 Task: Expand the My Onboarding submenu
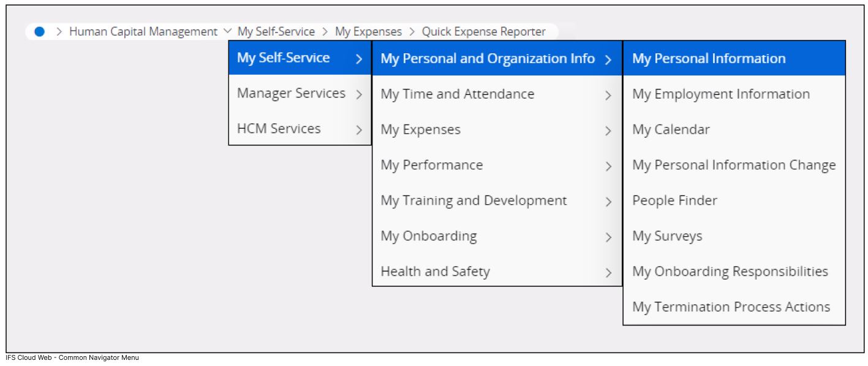(x=608, y=236)
